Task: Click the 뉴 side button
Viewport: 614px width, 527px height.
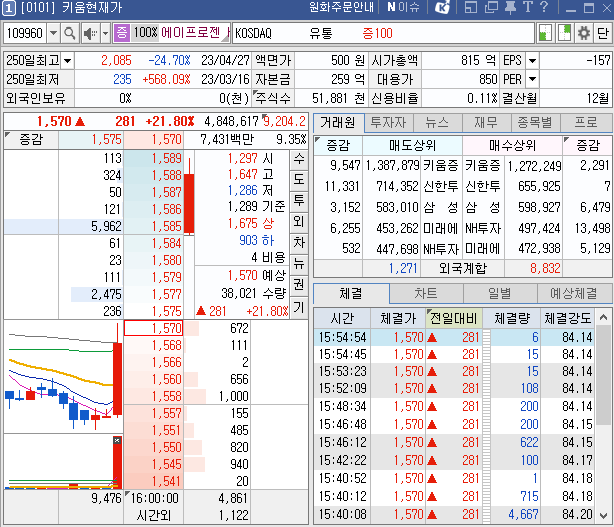Action: pos(299,264)
